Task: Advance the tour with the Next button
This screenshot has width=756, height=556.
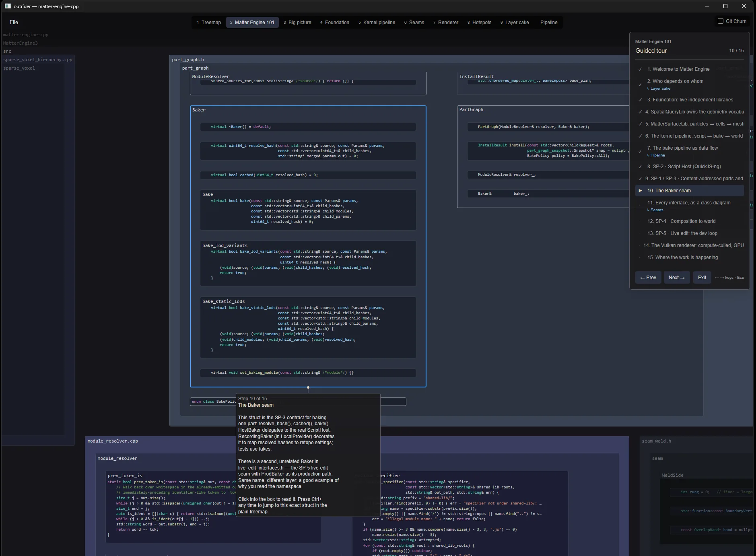Action: pos(677,278)
